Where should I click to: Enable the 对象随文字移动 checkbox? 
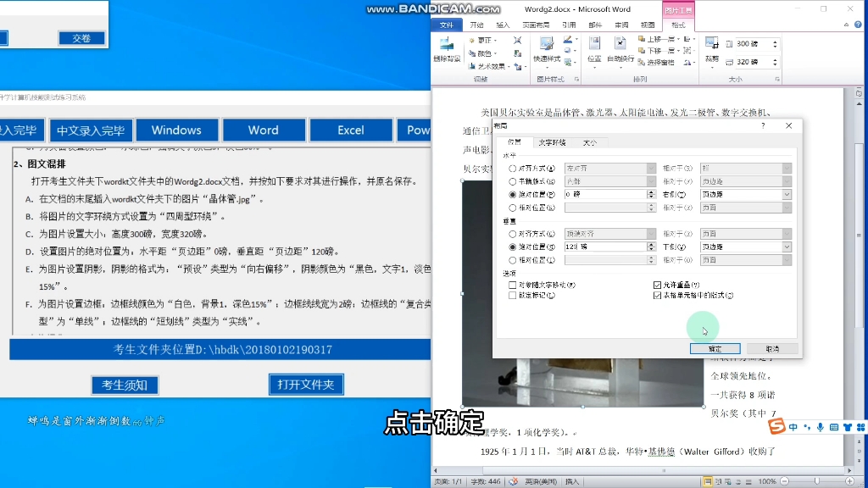512,285
